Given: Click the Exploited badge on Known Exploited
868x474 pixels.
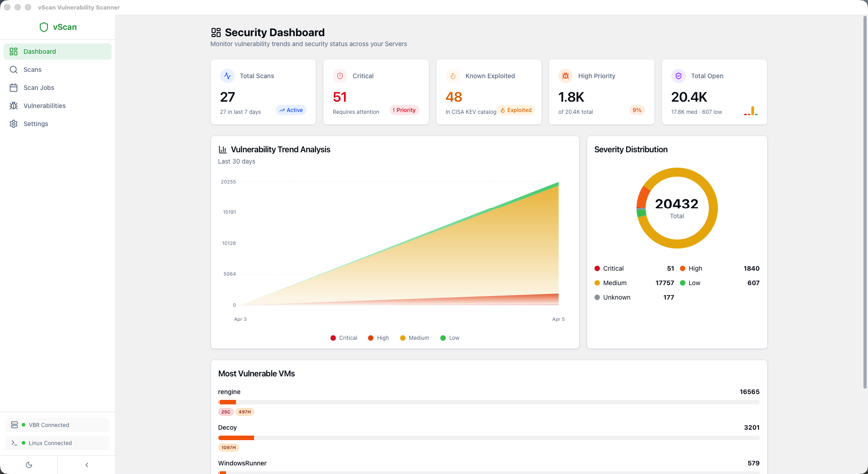Looking at the screenshot, I should pyautogui.click(x=516, y=110).
